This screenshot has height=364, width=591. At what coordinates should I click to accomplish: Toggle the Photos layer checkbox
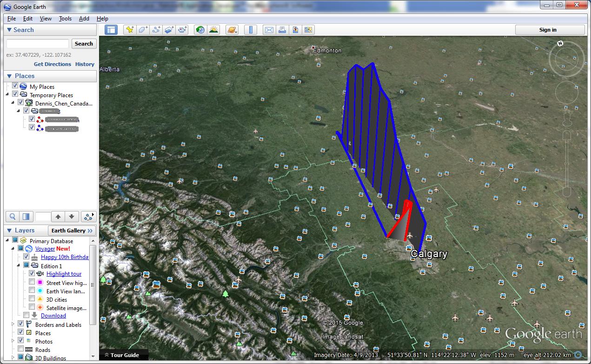20,341
